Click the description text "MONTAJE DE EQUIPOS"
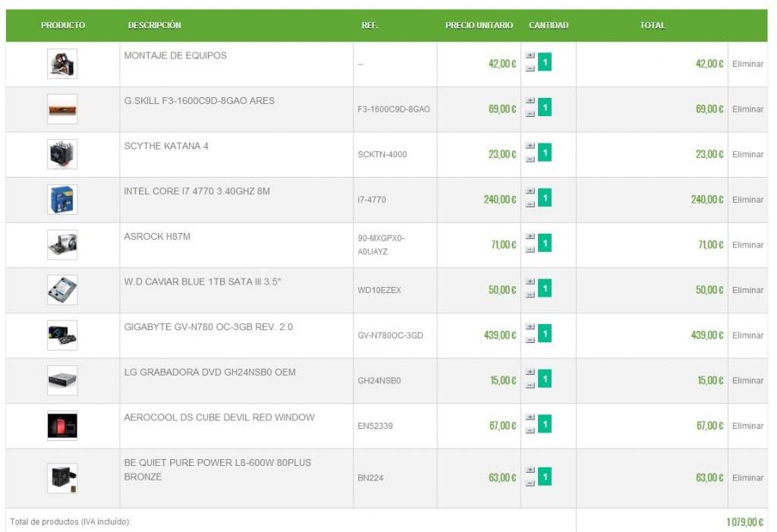Screen dimensions: 777x532 pos(175,55)
